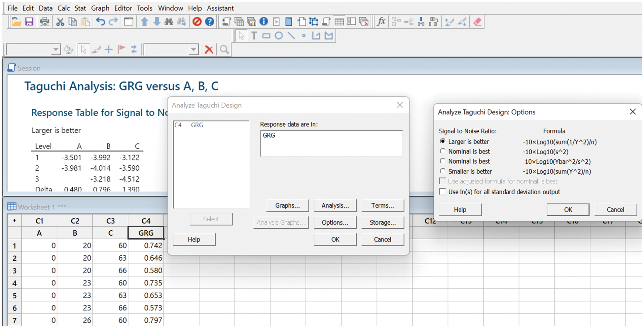
Task: Click the Undo arrow icon
Action: pyautogui.click(x=100, y=22)
